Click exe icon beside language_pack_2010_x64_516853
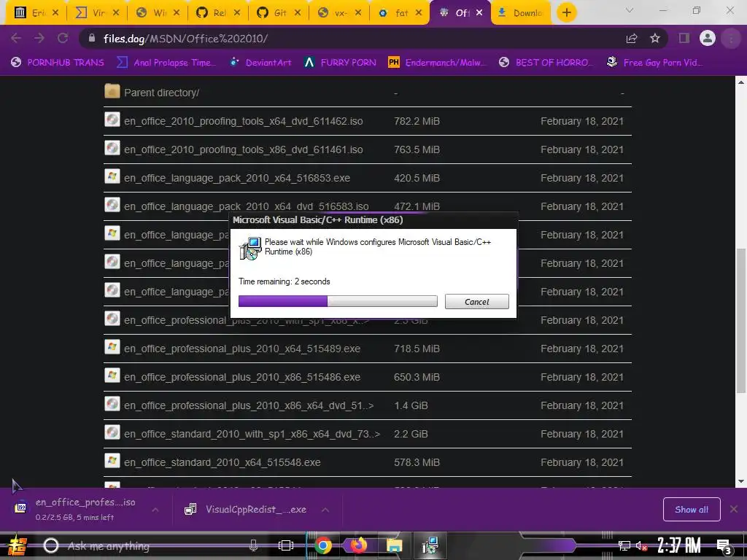Viewport: 747px width, 560px height. point(112,176)
